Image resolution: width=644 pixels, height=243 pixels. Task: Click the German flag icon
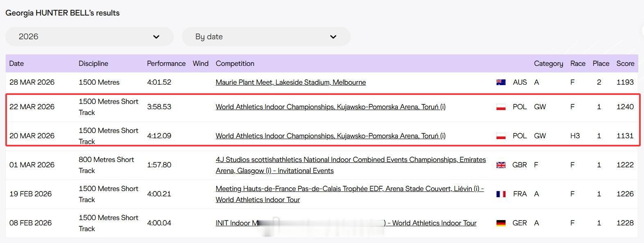point(501,223)
